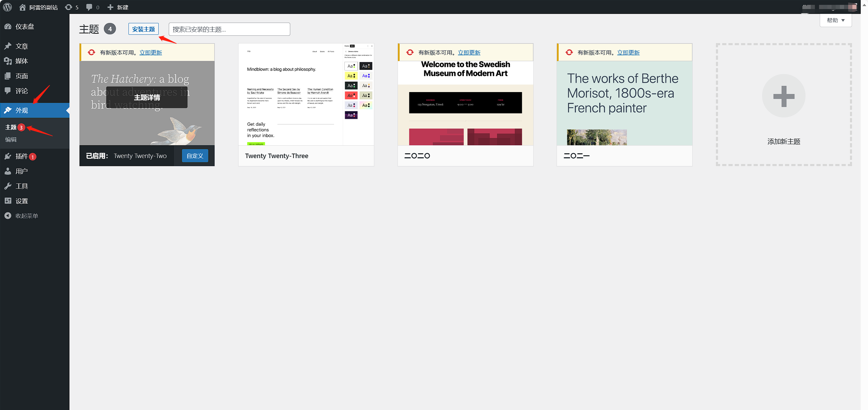This screenshot has width=868, height=410.
Task: Click the dashboard gauge icon 仪表盘
Action: pyautogui.click(x=8, y=26)
